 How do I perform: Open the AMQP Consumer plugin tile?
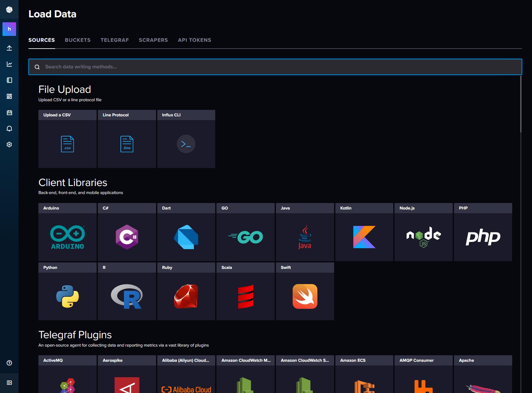click(x=424, y=374)
